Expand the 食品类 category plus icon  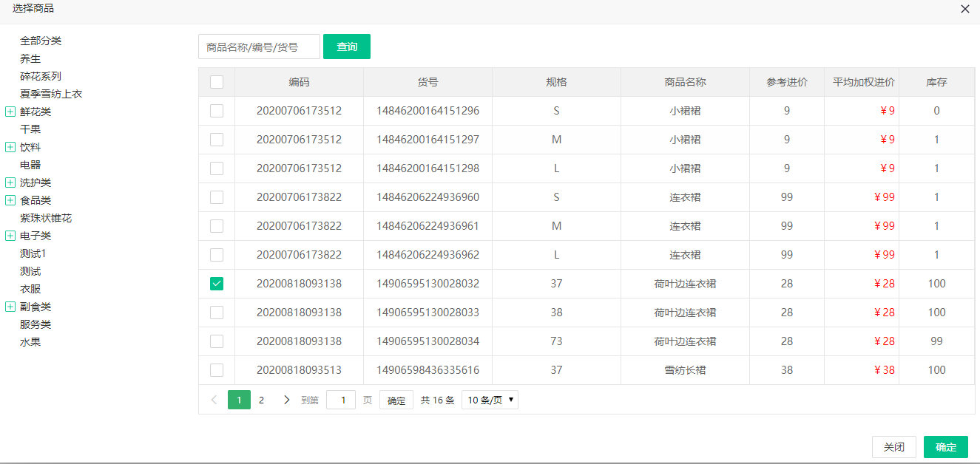tap(10, 200)
